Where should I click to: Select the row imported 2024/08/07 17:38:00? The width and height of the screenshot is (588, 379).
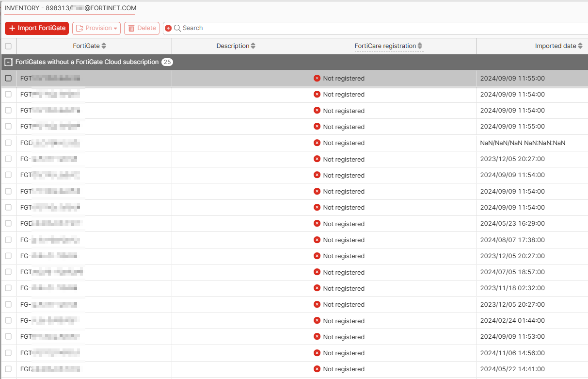coord(8,240)
